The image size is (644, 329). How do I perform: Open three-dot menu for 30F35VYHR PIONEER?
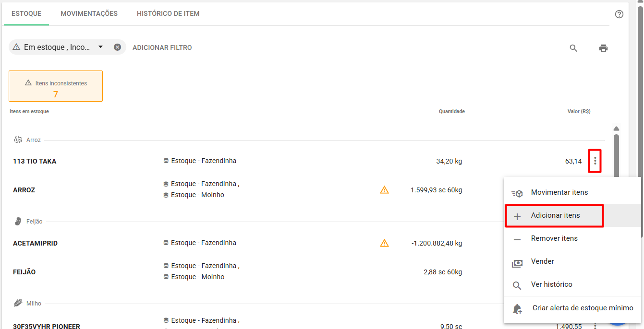595,326
